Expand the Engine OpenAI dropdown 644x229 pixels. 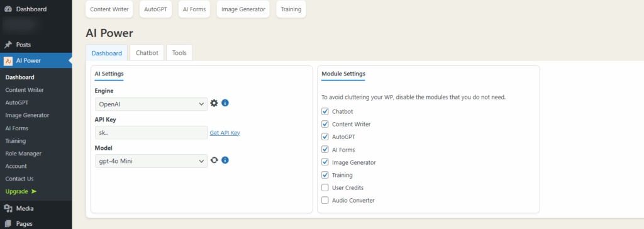click(x=151, y=104)
